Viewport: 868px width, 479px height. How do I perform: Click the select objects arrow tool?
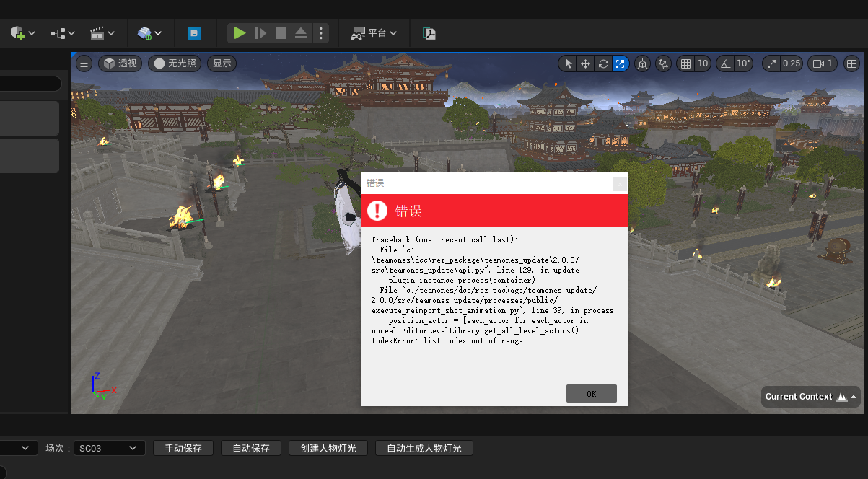568,63
